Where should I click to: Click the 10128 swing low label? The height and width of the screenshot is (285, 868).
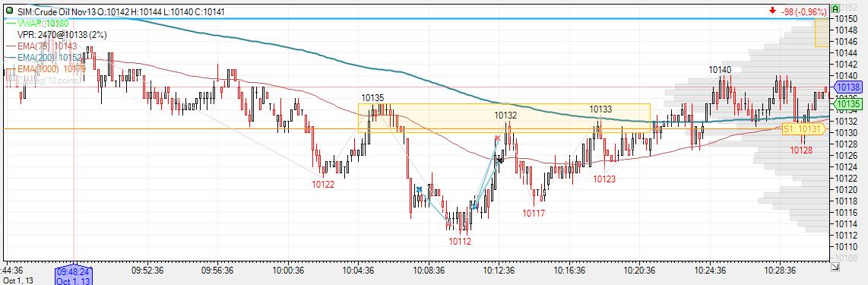click(x=801, y=150)
